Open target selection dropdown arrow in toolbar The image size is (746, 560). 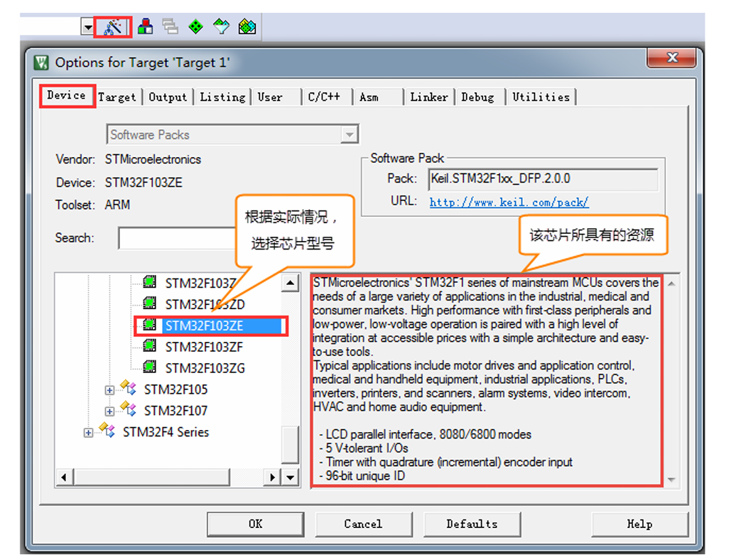87,27
